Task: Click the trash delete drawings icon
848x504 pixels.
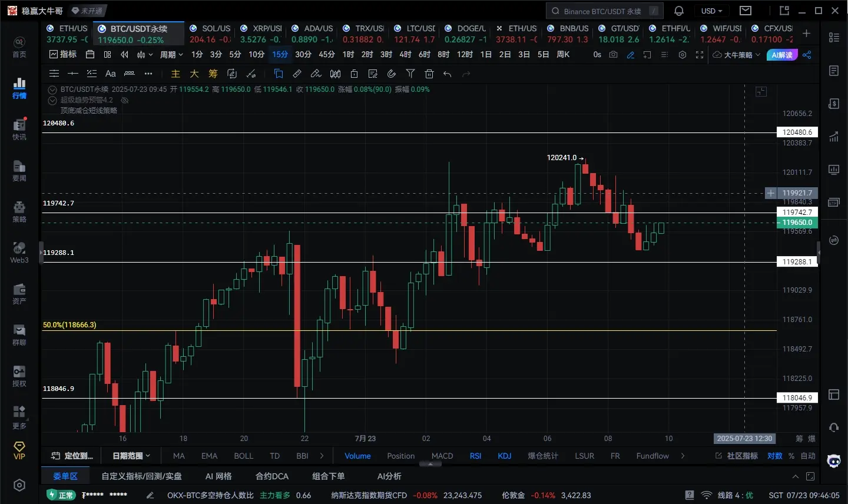Action: (x=429, y=74)
